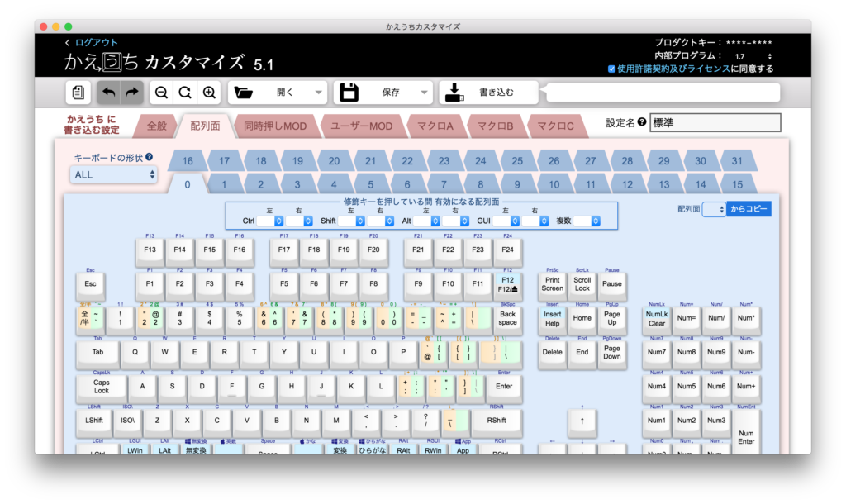Screen dimensions: 846x504
Task: Switch to the ユーザーMOD tab
Action: (x=362, y=126)
